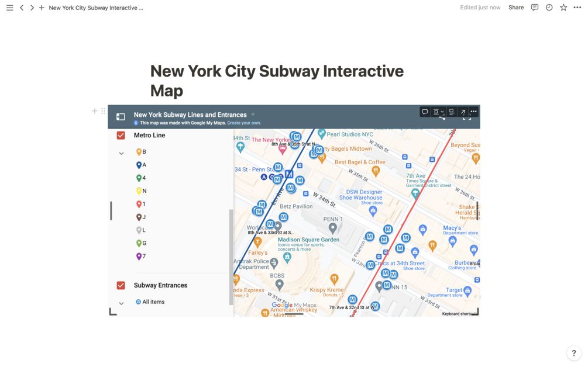Click DSW Designer Shoe Warehouse pin
Screen dimensions: 588x367
[x=373, y=212]
